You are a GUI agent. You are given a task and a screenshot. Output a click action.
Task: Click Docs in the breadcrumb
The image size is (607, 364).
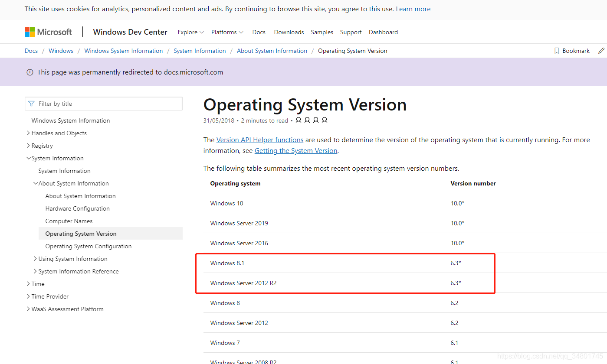[31, 51]
